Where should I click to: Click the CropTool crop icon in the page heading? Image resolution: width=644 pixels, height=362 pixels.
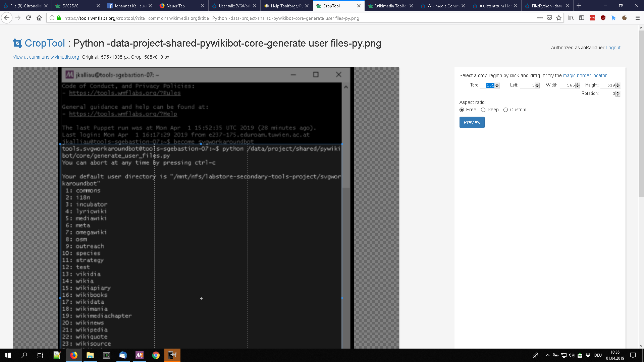[17, 43]
